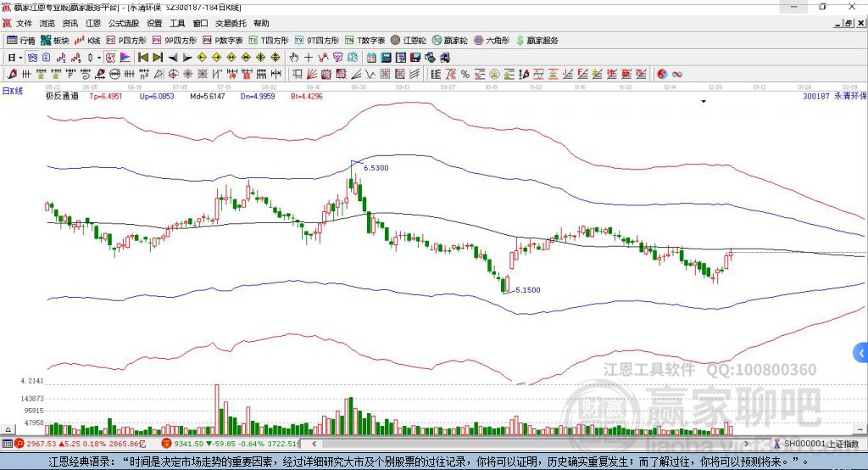868x470 pixels.
Task: Open the 设置 menu
Action: 154,23
